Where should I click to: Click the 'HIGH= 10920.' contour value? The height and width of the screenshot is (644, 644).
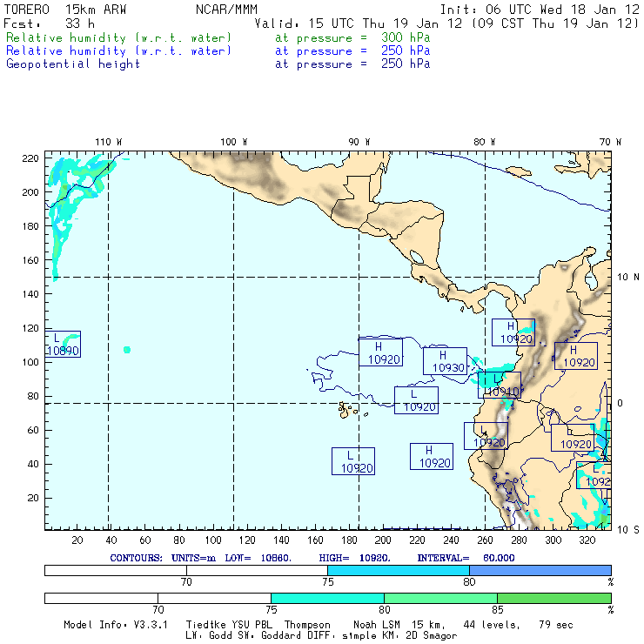tap(354, 558)
